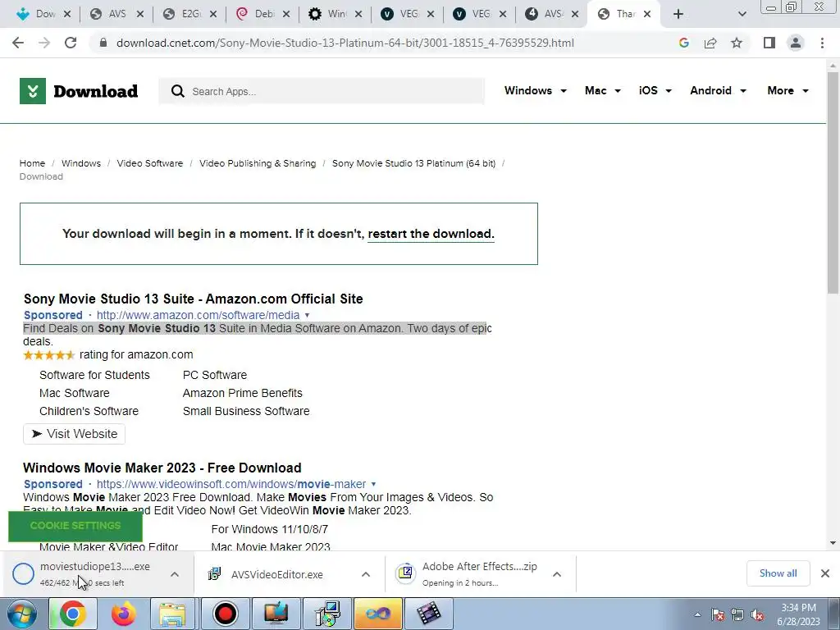Go to Home breadcrumb
The width and height of the screenshot is (840, 630).
click(32, 163)
